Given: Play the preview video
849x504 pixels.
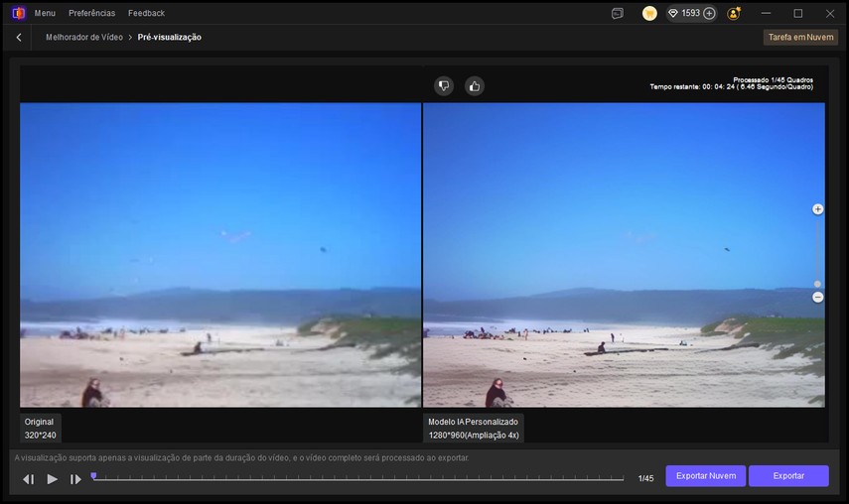Looking at the screenshot, I should (52, 479).
